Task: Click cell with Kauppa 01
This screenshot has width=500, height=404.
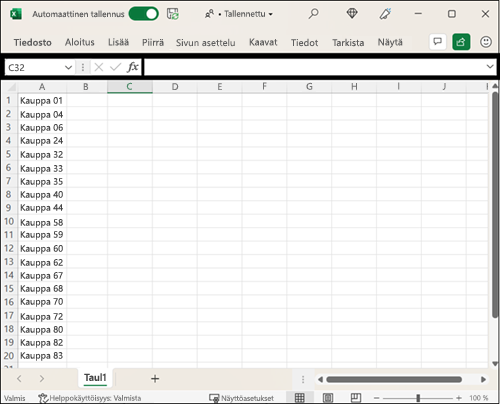Action: (x=42, y=100)
